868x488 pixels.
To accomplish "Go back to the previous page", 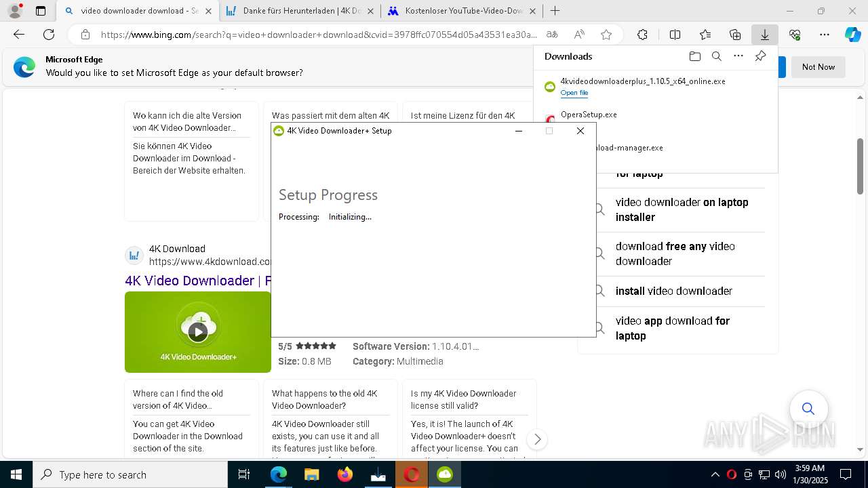I will tap(19, 35).
